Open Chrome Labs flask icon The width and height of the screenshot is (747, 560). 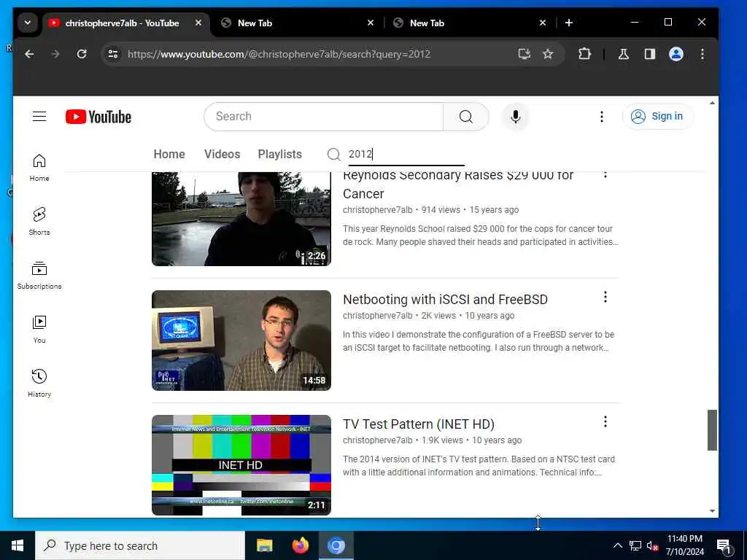624,54
